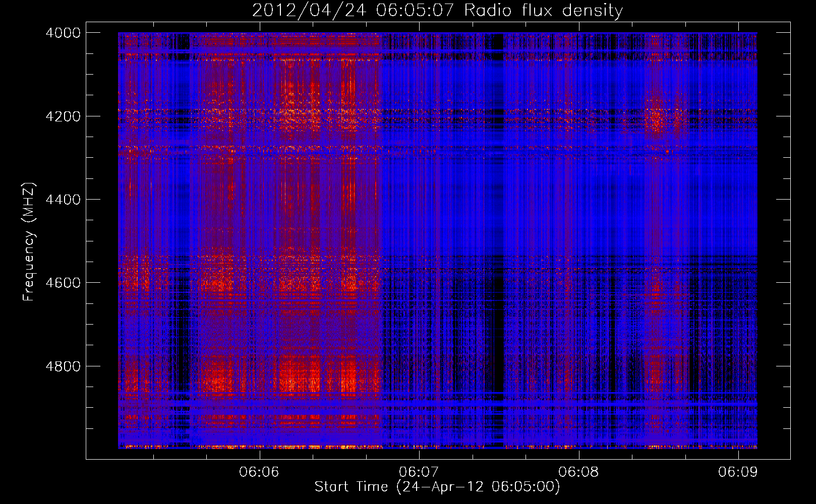This screenshot has height=504, width=816.
Task: Click the 06:06 time tick label
Action: click(x=259, y=472)
